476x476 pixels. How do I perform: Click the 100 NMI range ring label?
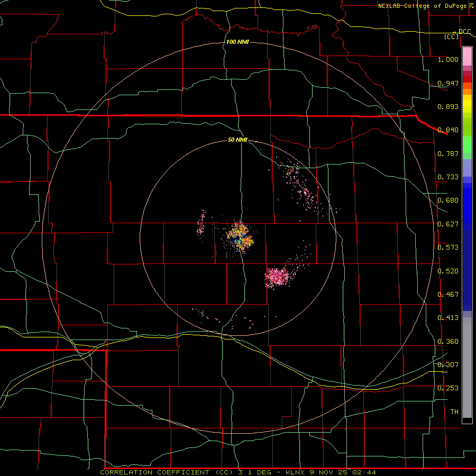(237, 42)
